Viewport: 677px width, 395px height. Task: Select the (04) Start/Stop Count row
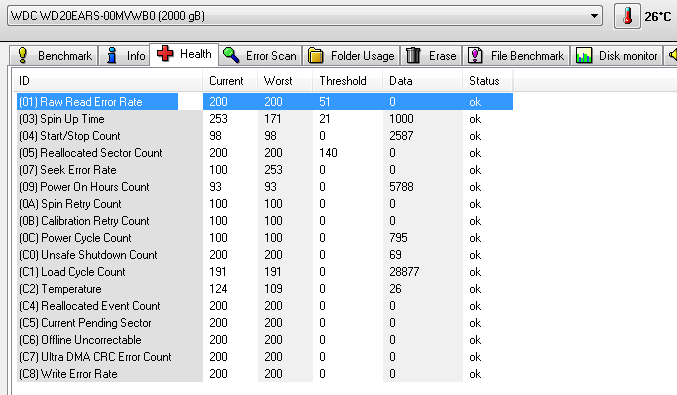pyautogui.click(x=264, y=136)
